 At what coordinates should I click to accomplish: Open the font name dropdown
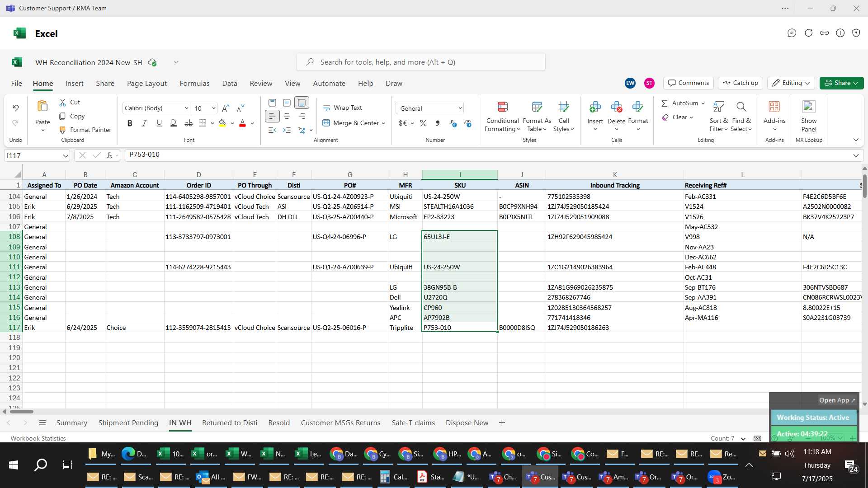click(186, 108)
